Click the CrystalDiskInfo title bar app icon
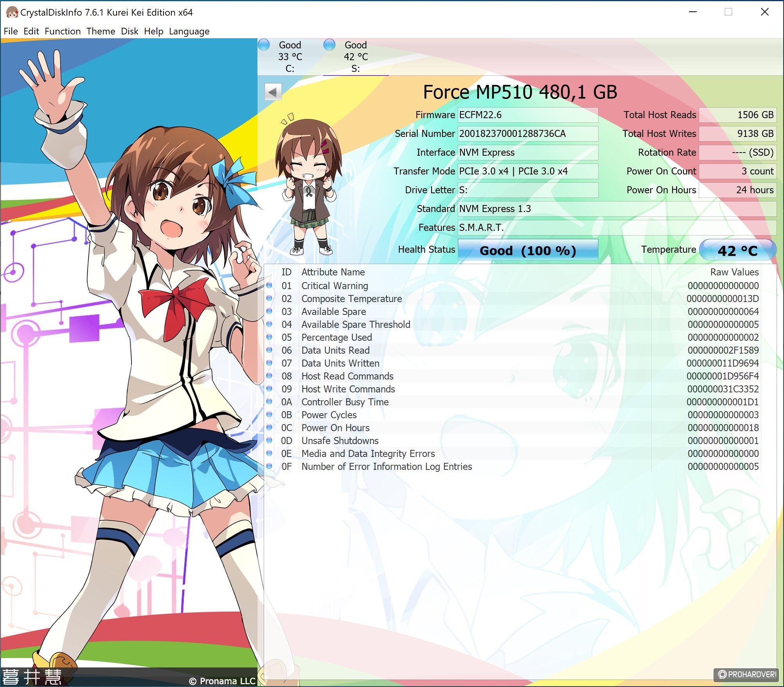Image resolution: width=784 pixels, height=687 pixels. [12, 13]
